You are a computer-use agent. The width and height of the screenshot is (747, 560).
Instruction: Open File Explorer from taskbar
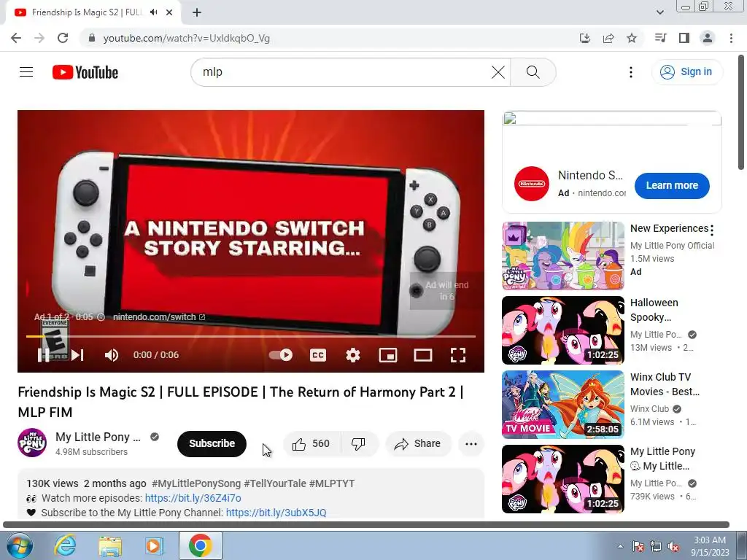[x=110, y=545]
